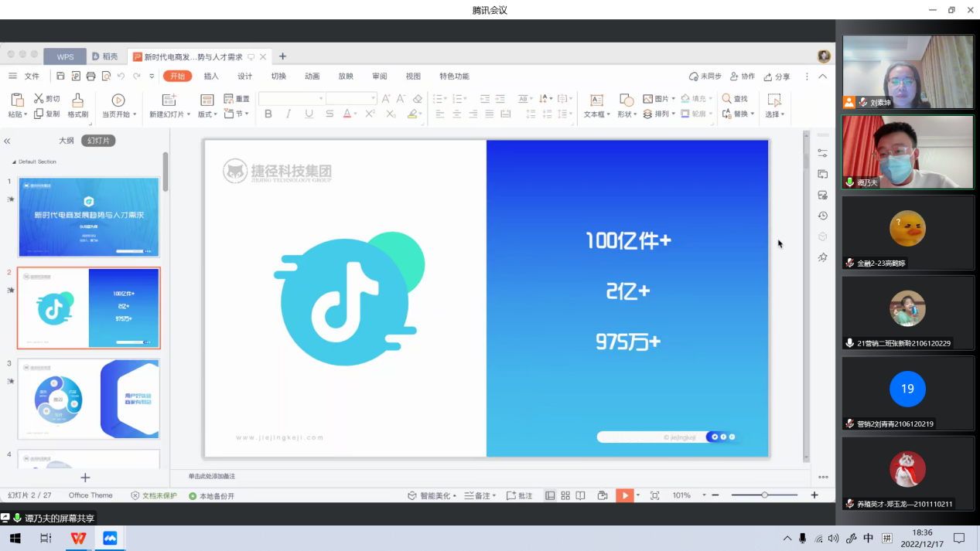Start slideshow from current slide (当页开始)
The height and width of the screenshot is (551, 980).
pyautogui.click(x=118, y=100)
